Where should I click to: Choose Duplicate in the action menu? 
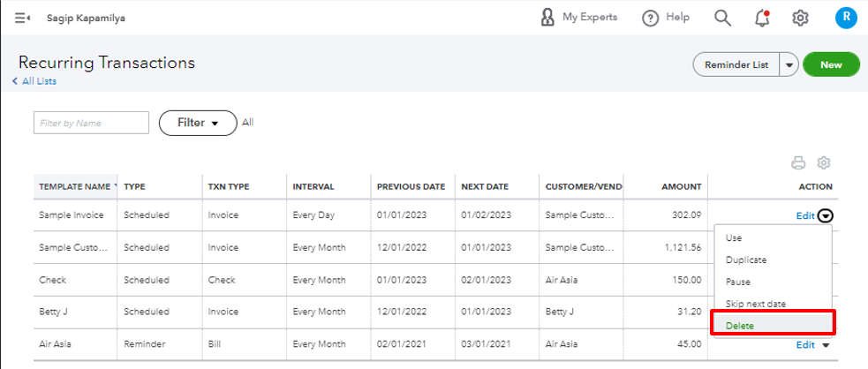point(745,260)
